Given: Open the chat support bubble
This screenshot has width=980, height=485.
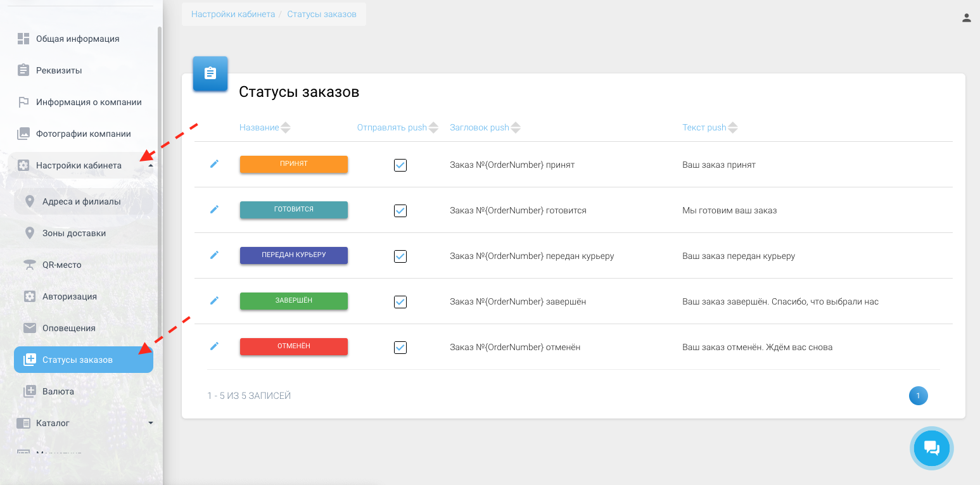Looking at the screenshot, I should (932, 448).
